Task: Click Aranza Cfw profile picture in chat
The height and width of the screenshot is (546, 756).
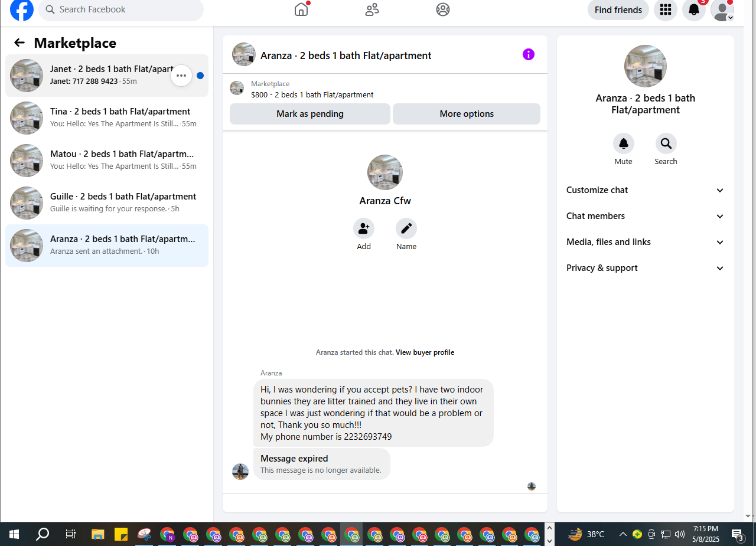Action: [x=385, y=172]
